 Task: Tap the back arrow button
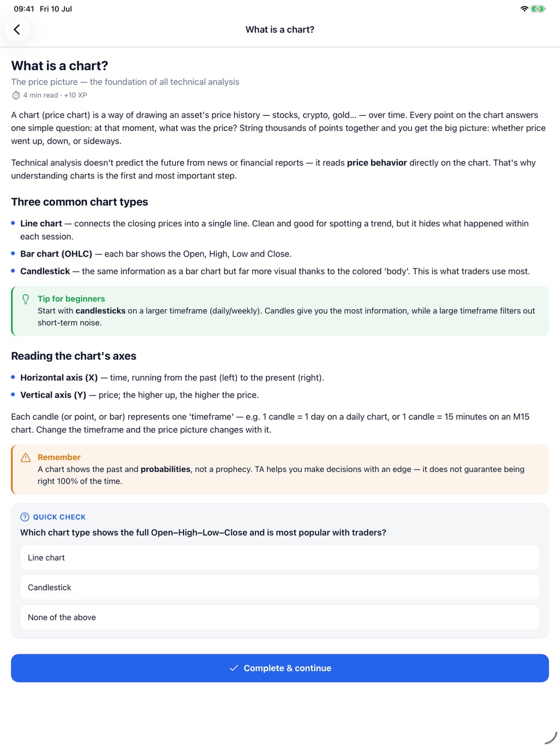[17, 30]
